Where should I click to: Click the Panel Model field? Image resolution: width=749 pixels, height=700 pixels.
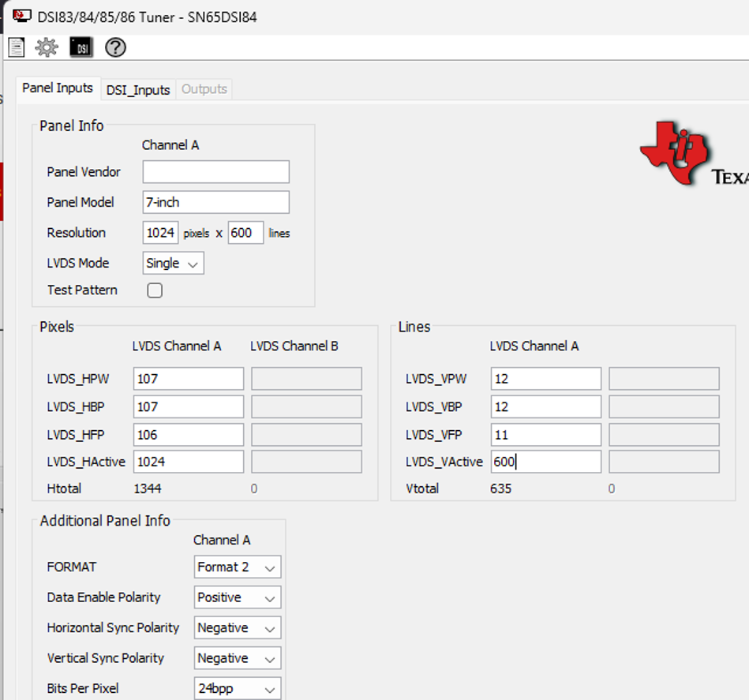coord(216,203)
